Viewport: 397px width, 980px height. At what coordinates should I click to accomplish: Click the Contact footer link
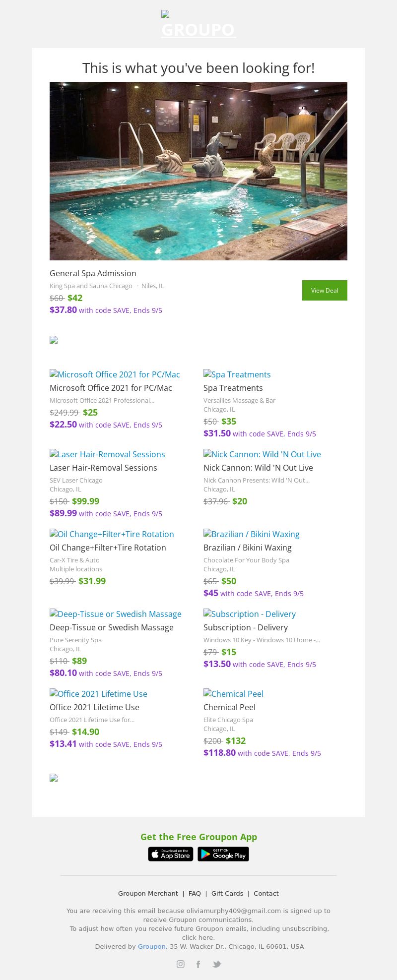tap(266, 893)
